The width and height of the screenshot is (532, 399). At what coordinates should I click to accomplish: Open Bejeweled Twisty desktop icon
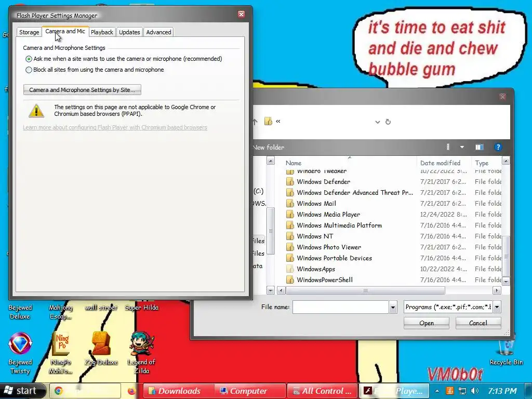coord(20,353)
